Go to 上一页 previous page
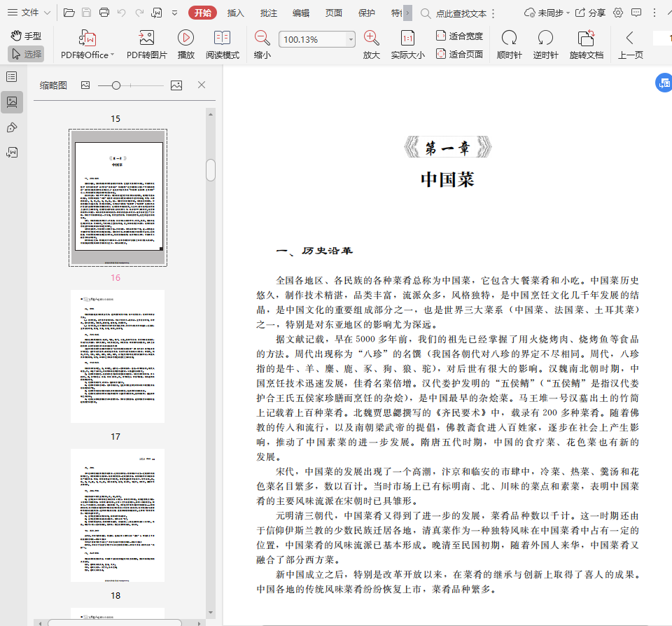672x626 pixels. [630, 44]
